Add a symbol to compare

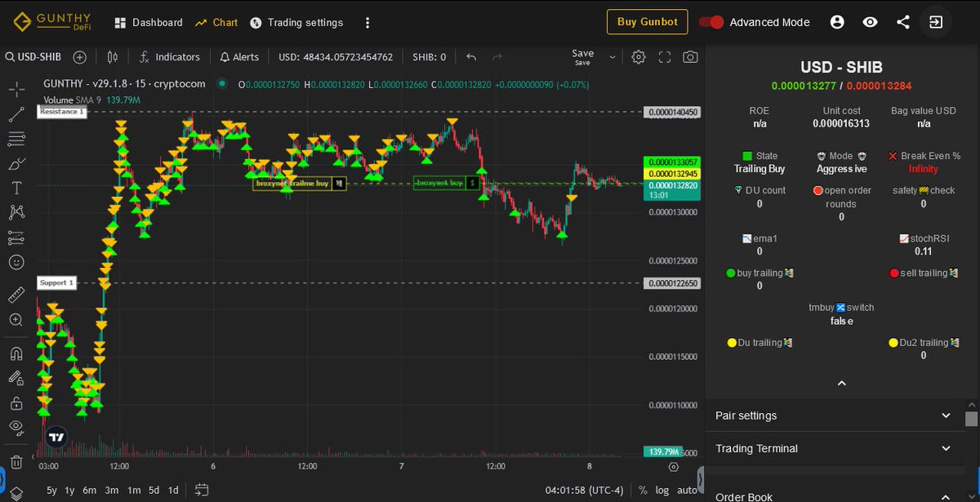(x=79, y=57)
